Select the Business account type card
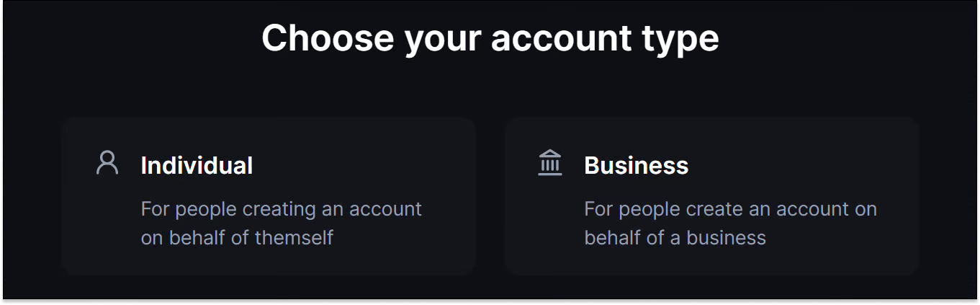The height and width of the screenshot is (305, 980). click(x=711, y=196)
